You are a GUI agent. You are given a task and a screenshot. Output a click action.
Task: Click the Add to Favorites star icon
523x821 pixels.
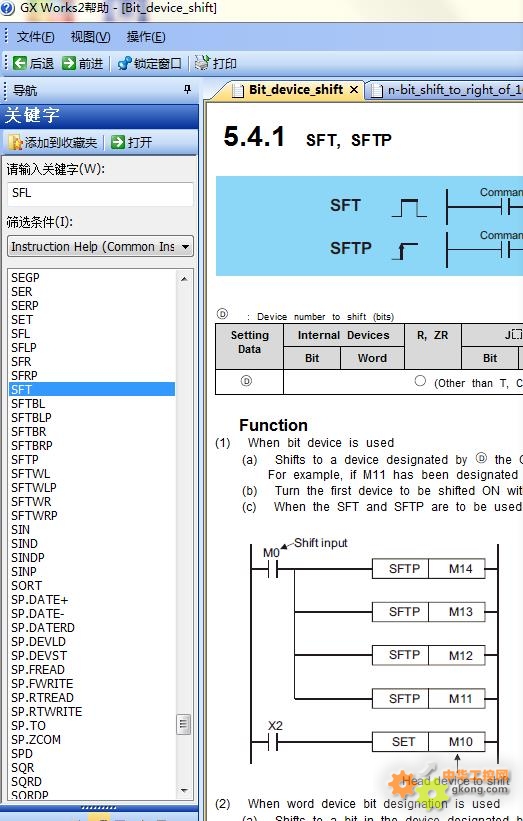[x=16, y=142]
